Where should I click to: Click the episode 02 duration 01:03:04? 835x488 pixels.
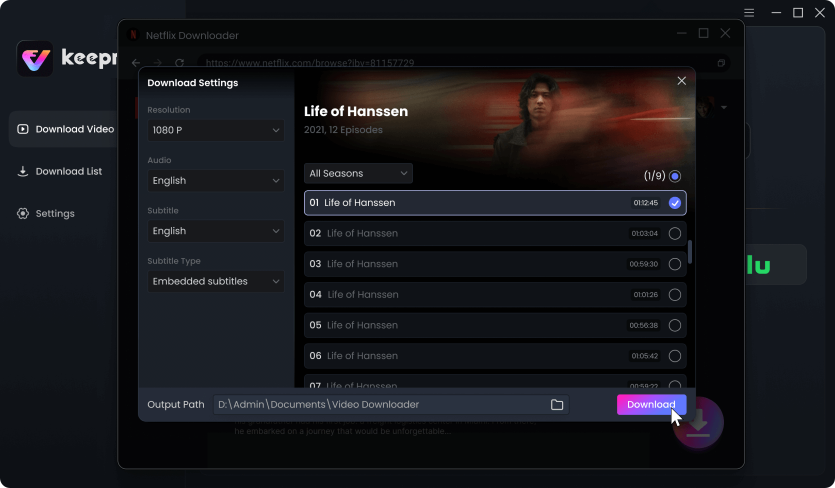point(644,233)
